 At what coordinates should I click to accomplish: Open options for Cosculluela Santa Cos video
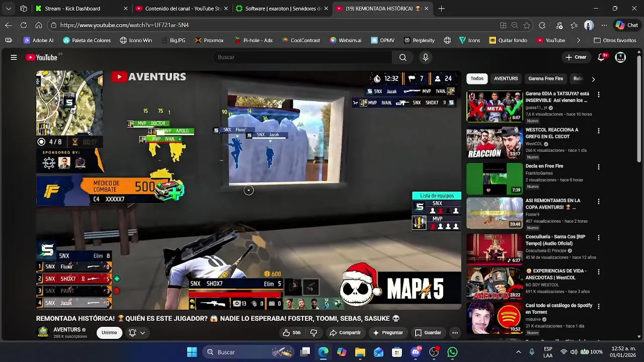pos(598,238)
